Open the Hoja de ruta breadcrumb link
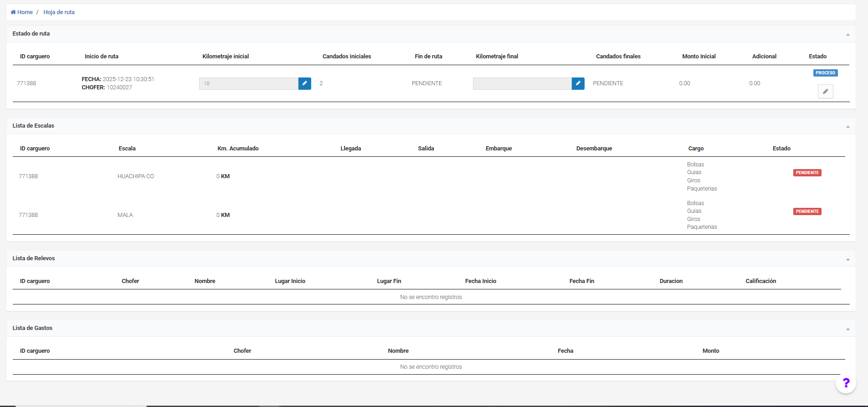The image size is (868, 407). point(59,12)
